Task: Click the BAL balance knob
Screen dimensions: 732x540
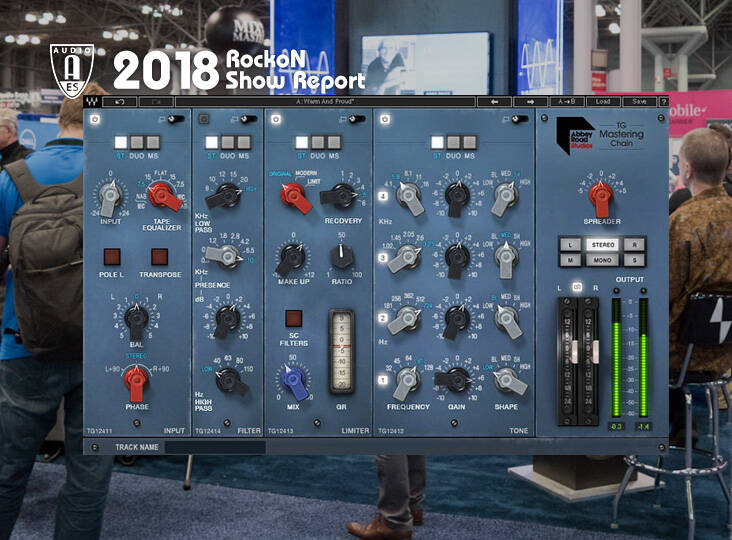Action: pos(136,320)
